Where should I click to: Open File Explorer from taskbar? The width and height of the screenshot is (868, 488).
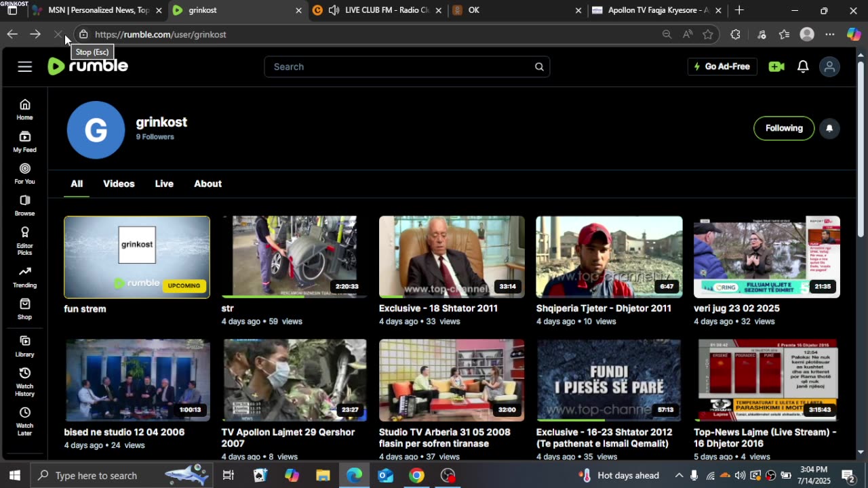323,475
